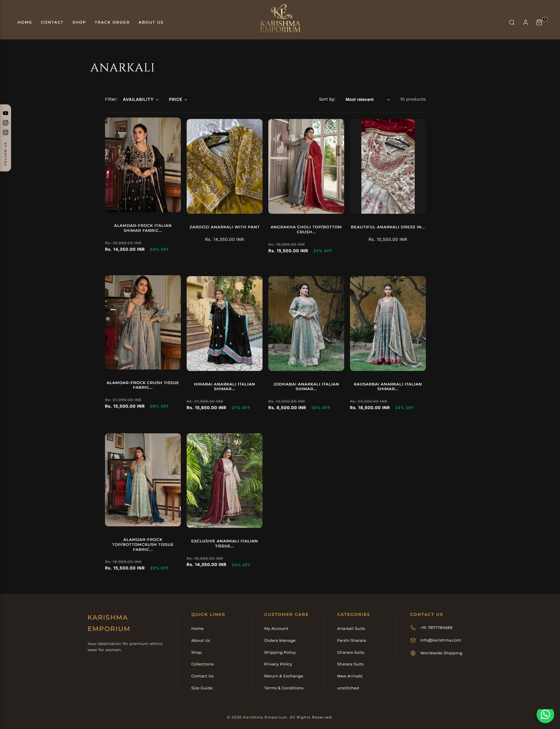The width and height of the screenshot is (560, 729).
Task: Open footer Collections link
Action: coord(202,664)
